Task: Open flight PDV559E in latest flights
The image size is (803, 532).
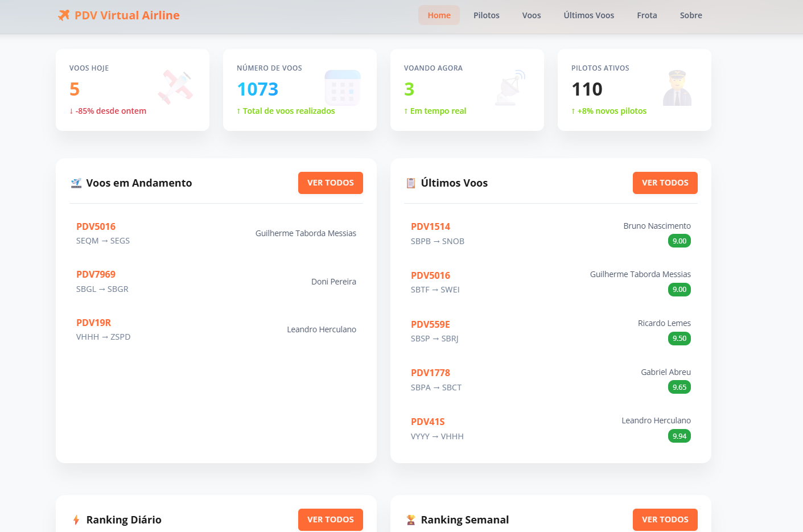Action: click(430, 324)
